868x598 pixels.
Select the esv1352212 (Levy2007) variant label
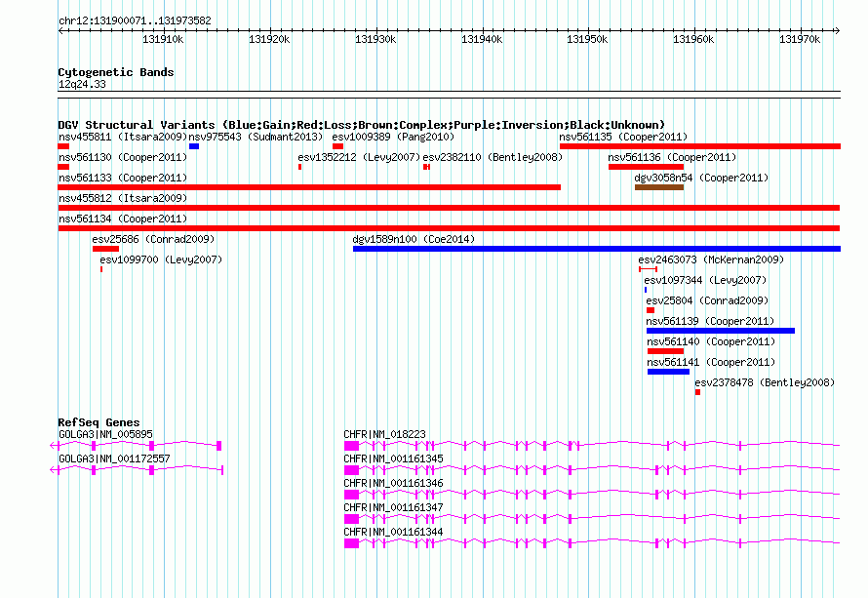(x=359, y=157)
